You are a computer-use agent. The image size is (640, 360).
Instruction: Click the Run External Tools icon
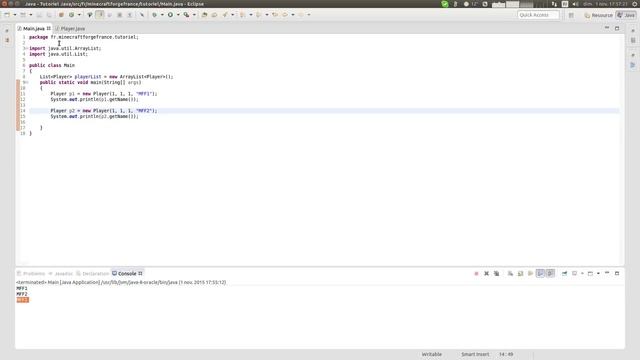tap(186, 15)
